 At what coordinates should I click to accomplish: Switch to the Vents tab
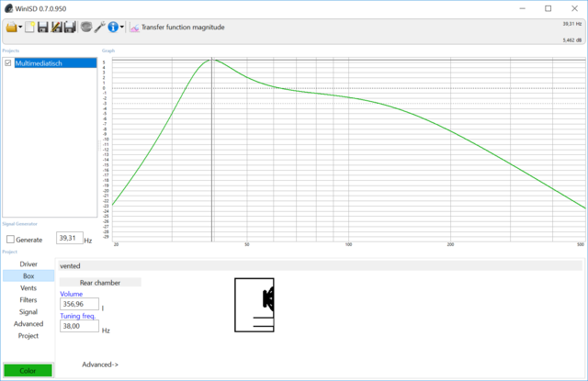click(28, 287)
